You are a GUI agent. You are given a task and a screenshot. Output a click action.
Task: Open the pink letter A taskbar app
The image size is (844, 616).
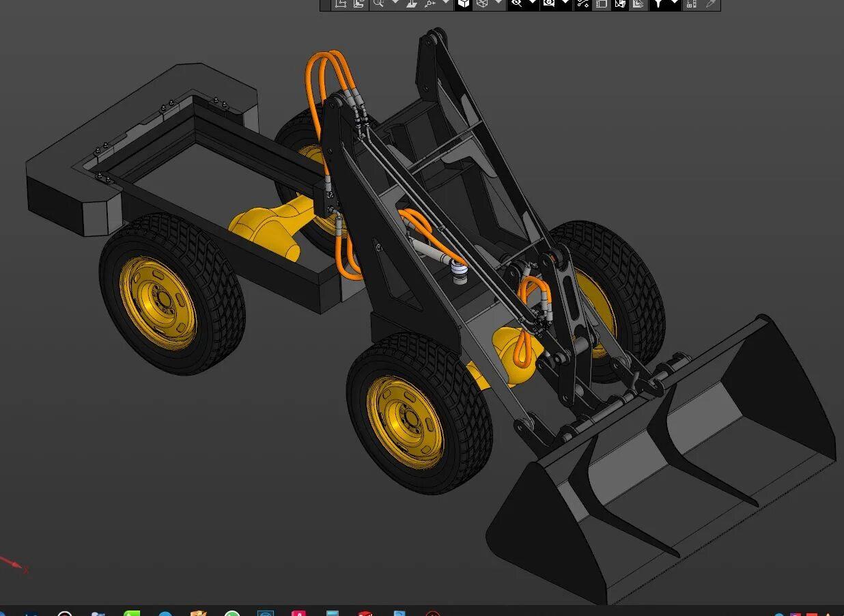(298, 613)
